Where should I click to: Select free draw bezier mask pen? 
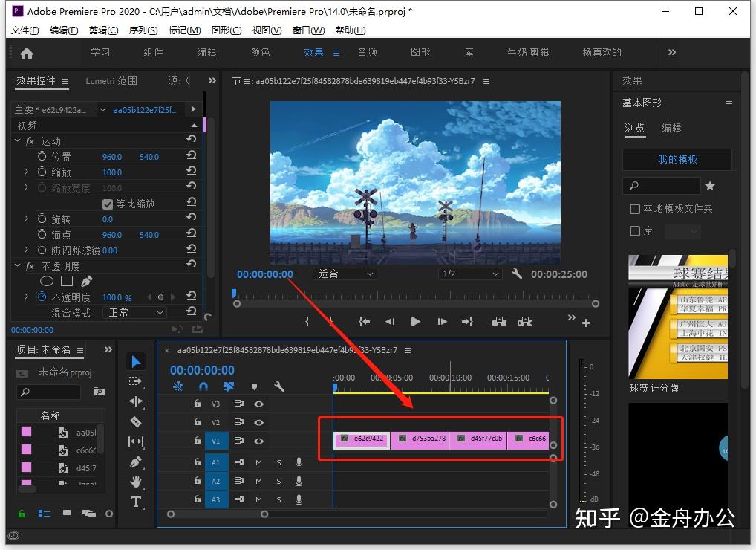[87, 281]
